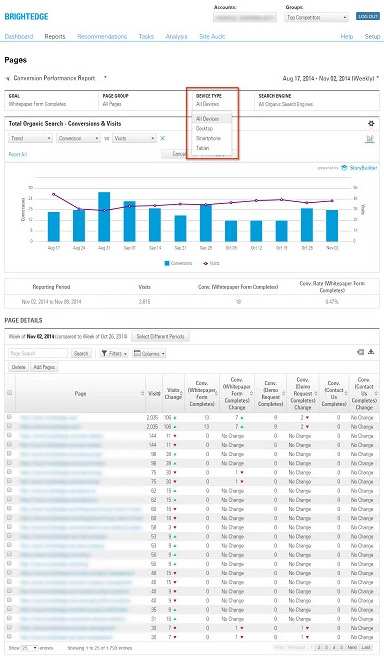The image size is (384, 657).
Task: Open the Setup link
Action: click(x=372, y=36)
